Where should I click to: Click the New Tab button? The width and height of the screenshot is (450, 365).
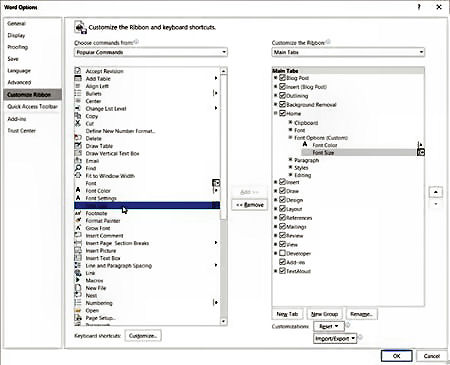pyautogui.click(x=287, y=314)
